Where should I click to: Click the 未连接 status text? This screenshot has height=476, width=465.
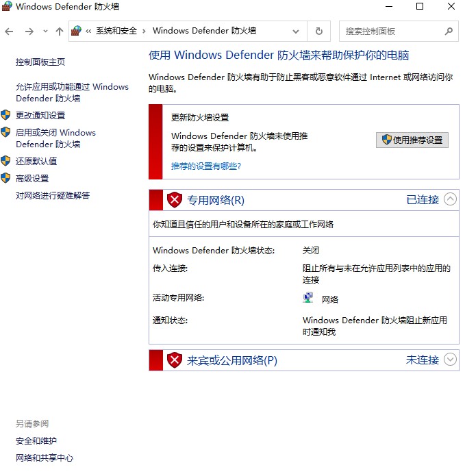pyautogui.click(x=423, y=360)
